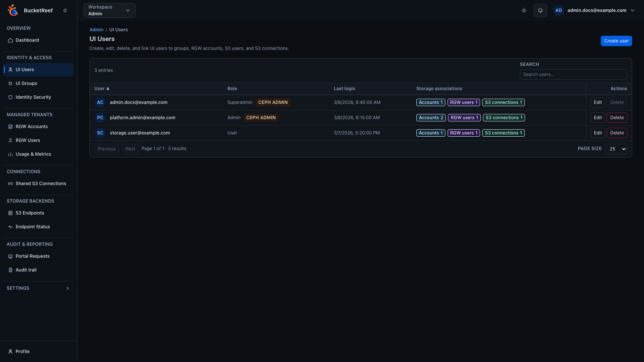Edit the admin.docs@example.com user
This screenshot has width=644, height=362.
click(598, 102)
